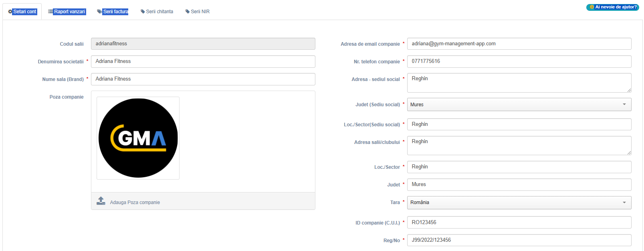This screenshot has height=251, width=644.
Task: Click the Judet field containing Mures
Action: (x=519, y=184)
